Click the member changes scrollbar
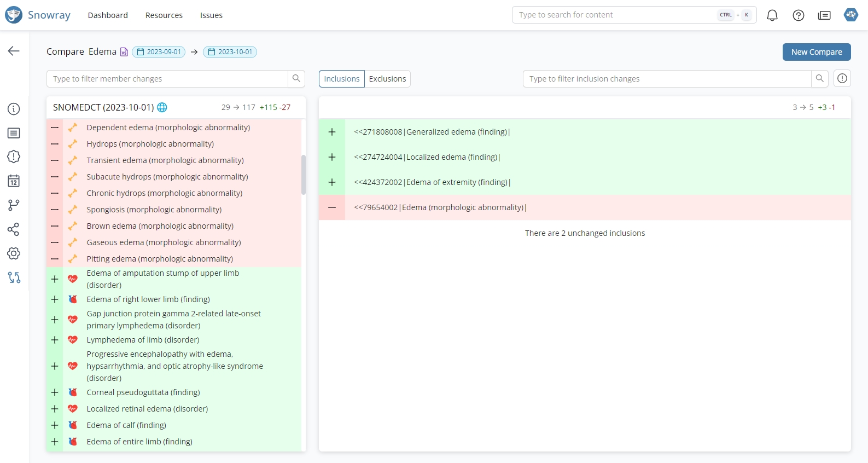 (x=303, y=175)
